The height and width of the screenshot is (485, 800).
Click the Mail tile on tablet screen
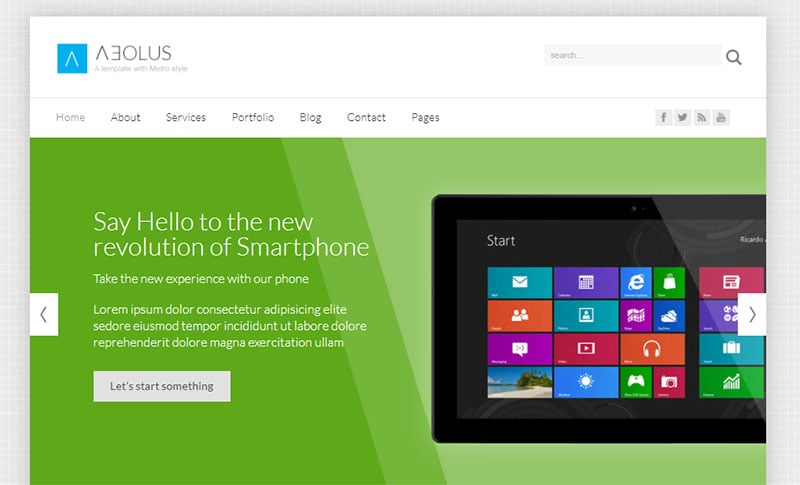pos(520,283)
